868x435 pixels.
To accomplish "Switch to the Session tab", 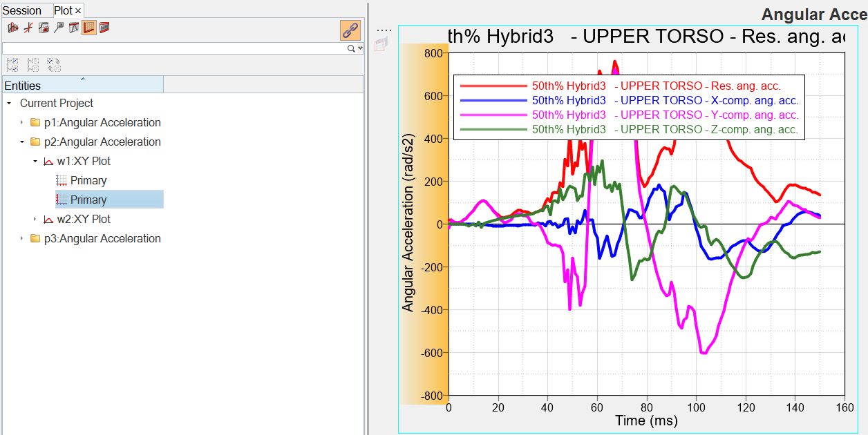I will [x=22, y=11].
